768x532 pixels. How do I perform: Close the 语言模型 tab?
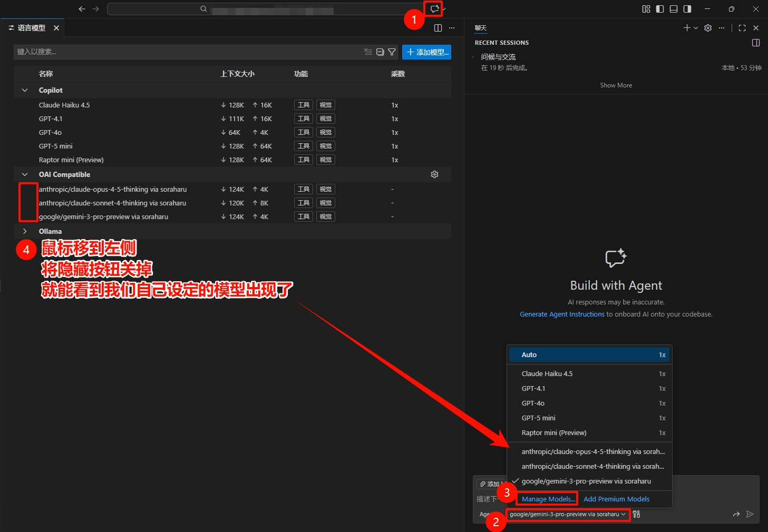tap(56, 28)
